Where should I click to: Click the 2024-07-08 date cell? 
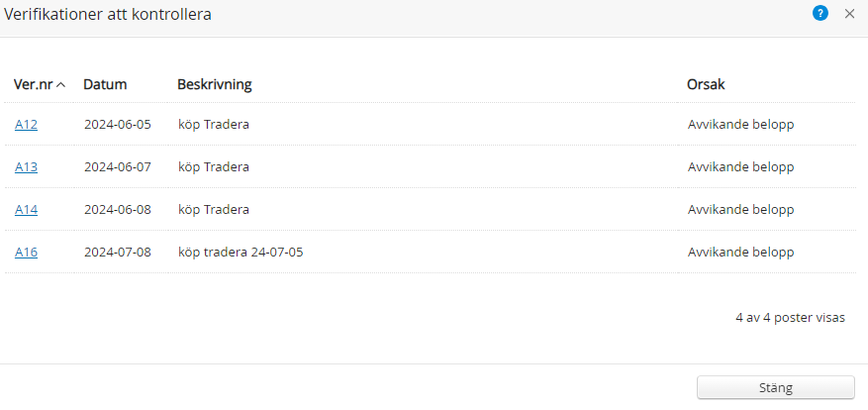[118, 253]
